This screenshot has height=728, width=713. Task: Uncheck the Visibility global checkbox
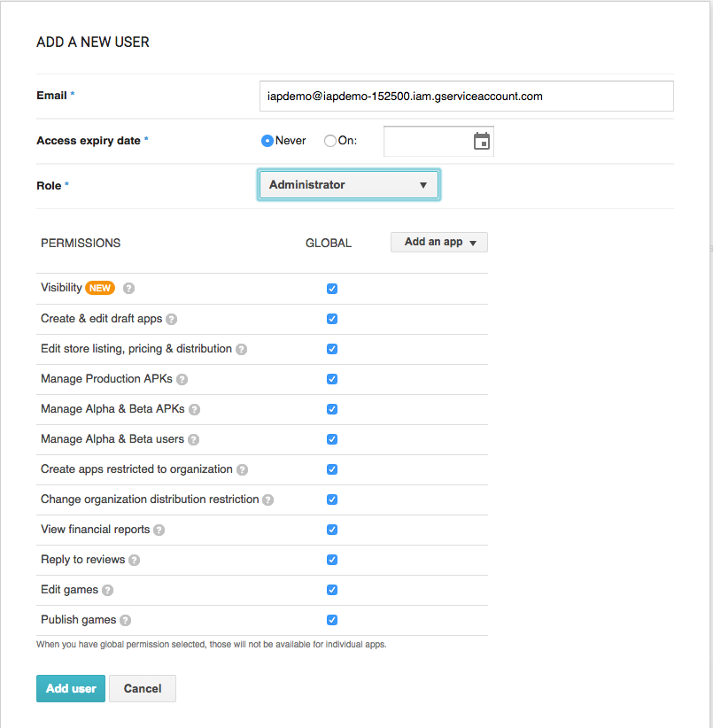(x=332, y=289)
